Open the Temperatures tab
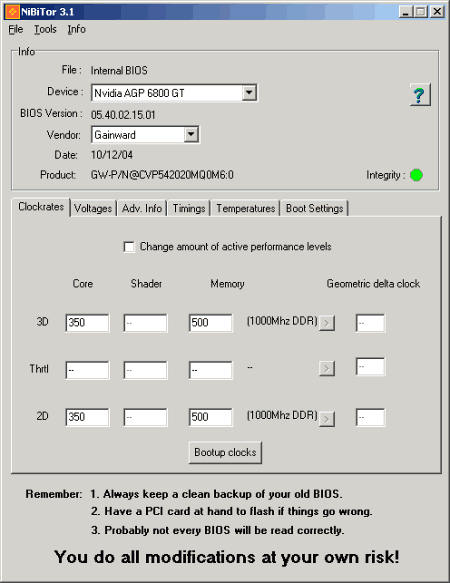This screenshot has width=450, height=583. 245,208
